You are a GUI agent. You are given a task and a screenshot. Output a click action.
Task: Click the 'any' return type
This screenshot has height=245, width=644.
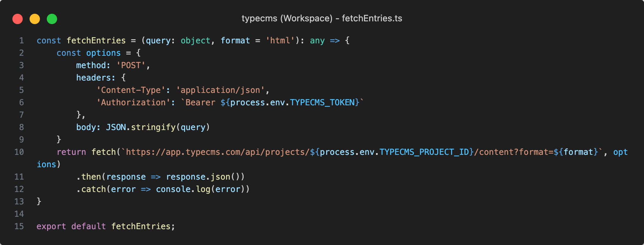[x=317, y=41]
